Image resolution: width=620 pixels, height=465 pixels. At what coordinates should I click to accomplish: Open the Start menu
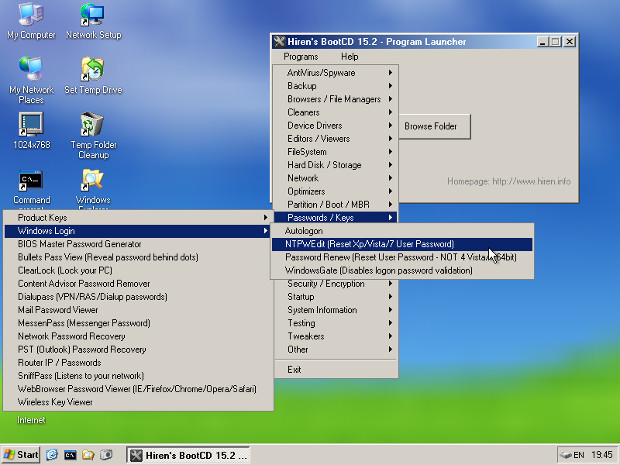click(21, 455)
